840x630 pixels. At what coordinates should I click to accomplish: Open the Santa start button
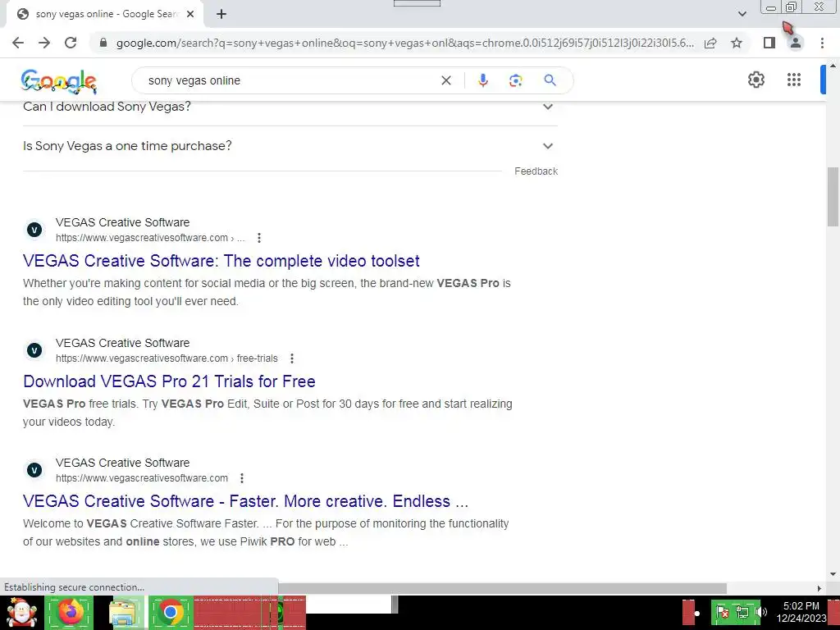click(21, 612)
